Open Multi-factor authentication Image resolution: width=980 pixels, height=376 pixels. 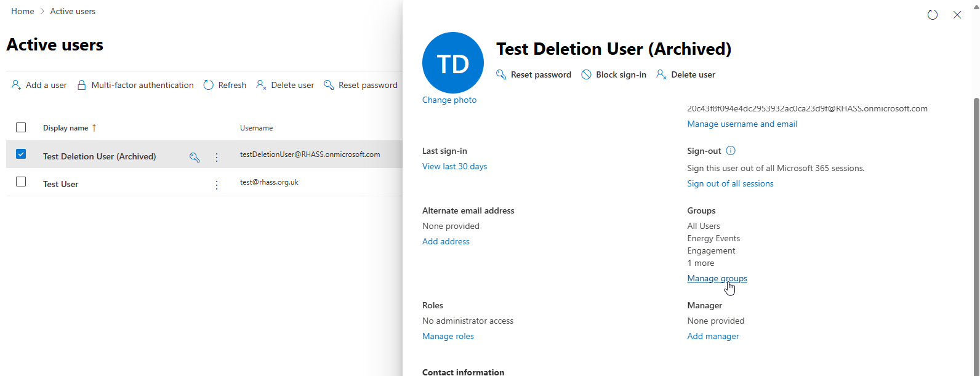[x=135, y=85]
